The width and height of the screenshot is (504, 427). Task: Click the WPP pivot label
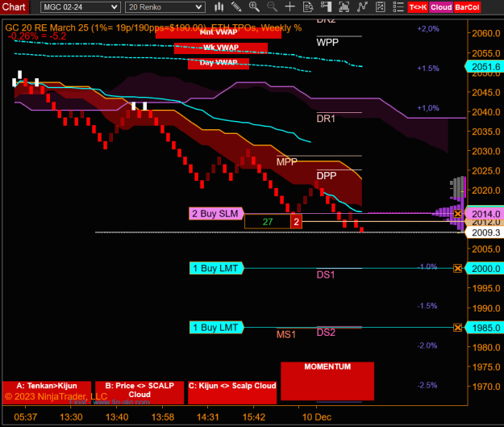pyautogui.click(x=327, y=43)
